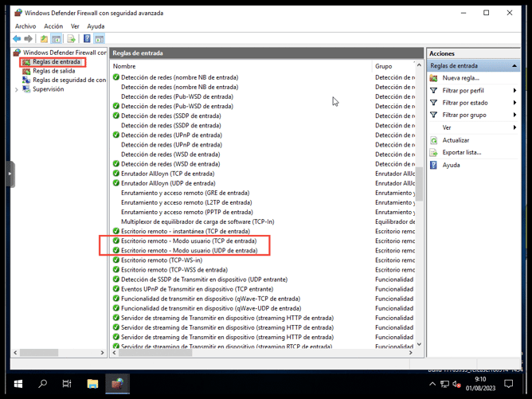532x399 pixels.
Task: Click the rules list scroll down arrow
Action: [420, 344]
